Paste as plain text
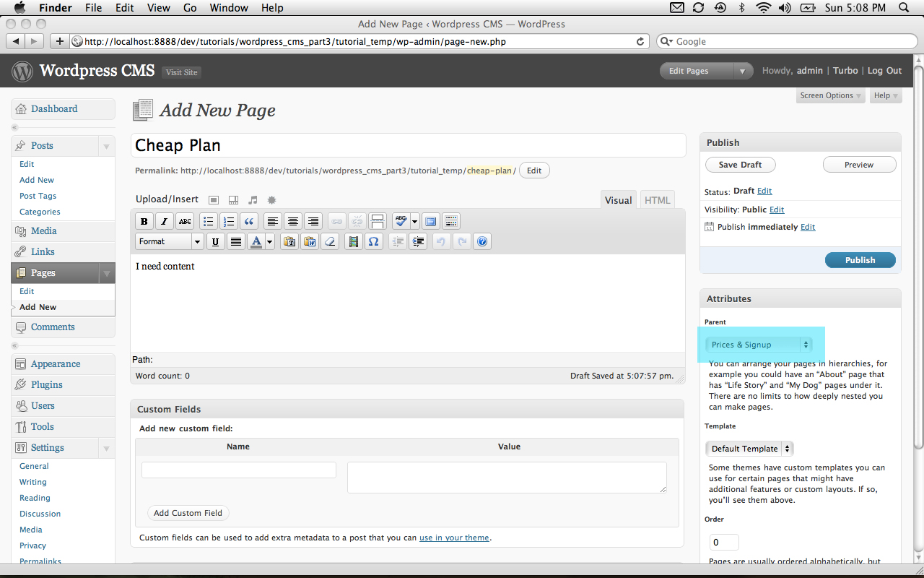 [289, 241]
